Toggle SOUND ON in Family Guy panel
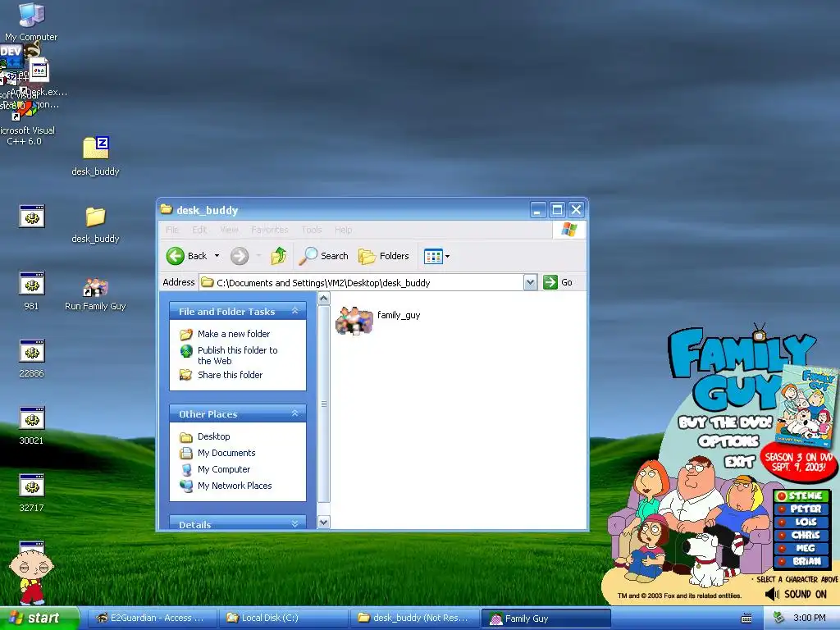Image resolution: width=840 pixels, height=630 pixels. coord(796,594)
